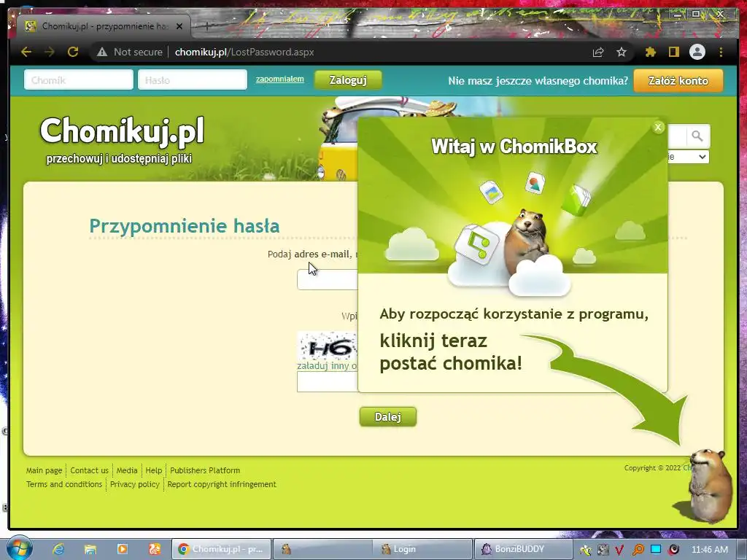Open the Publishers Platform footer link
747x560 pixels.
coord(205,470)
